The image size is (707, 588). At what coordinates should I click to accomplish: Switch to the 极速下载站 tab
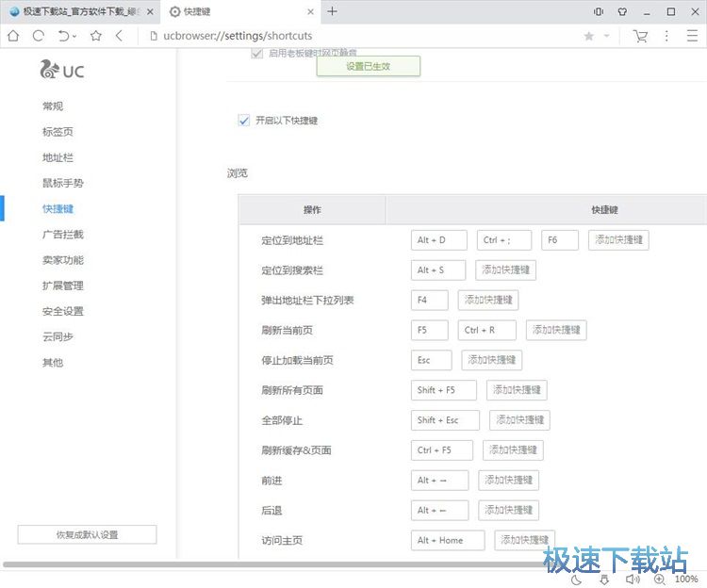[80, 11]
